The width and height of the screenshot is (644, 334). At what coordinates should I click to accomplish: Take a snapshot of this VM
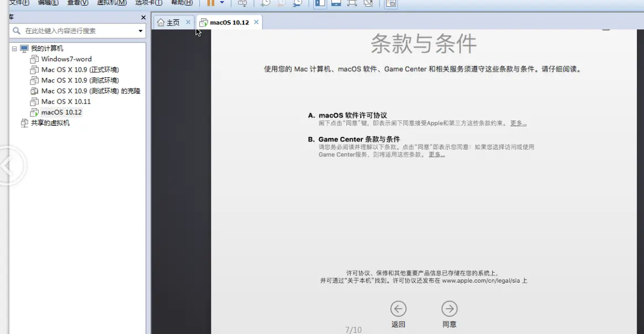point(265,3)
